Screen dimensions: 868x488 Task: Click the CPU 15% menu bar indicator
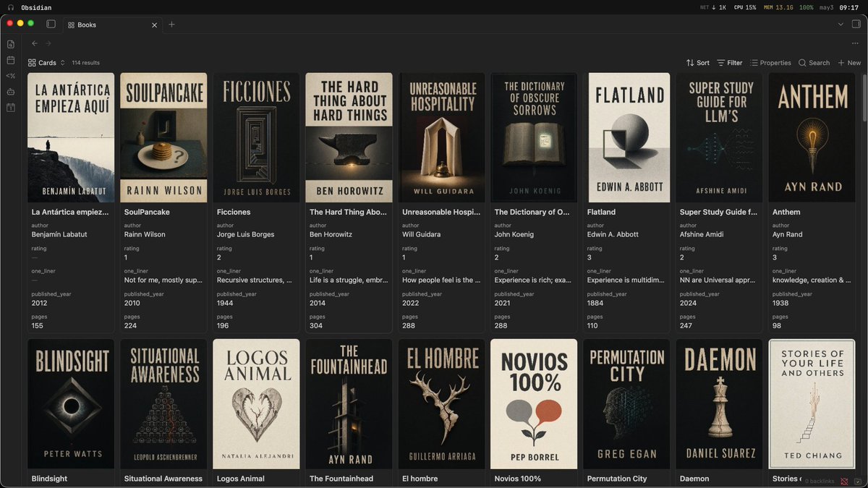(x=745, y=7)
